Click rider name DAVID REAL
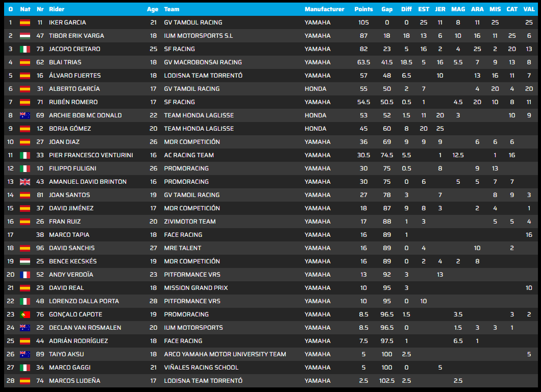Image resolution: width=541 pixels, height=392 pixels. 66,288
